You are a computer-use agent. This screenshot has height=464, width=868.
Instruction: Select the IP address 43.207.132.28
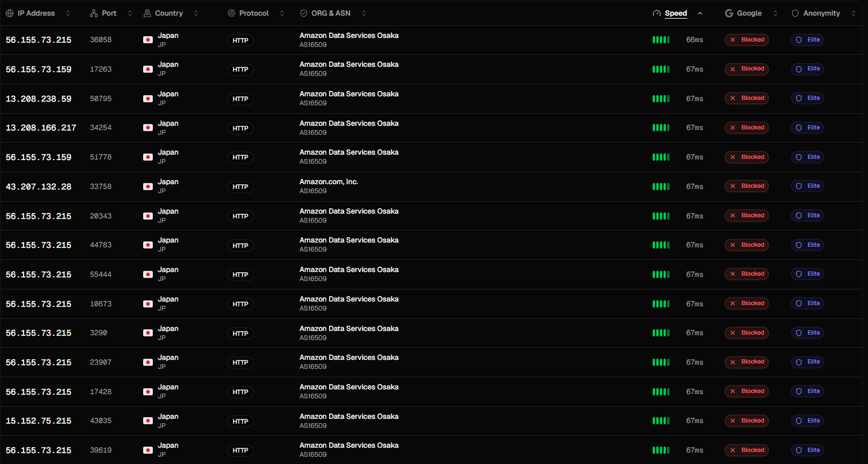(38, 187)
